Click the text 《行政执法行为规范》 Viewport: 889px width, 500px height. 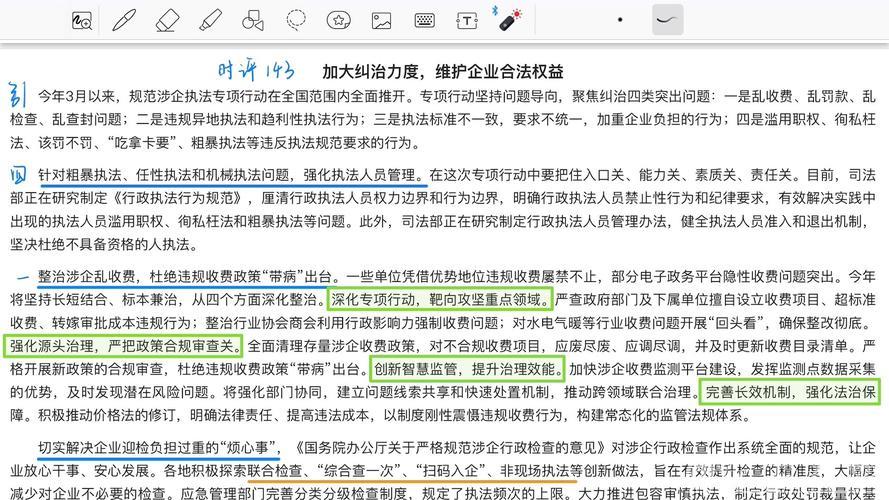click(181, 198)
